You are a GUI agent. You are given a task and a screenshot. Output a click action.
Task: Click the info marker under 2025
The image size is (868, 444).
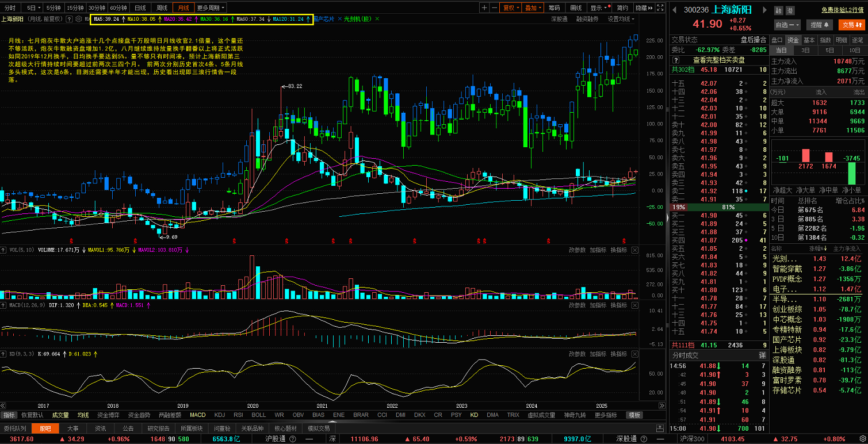pos(624,240)
